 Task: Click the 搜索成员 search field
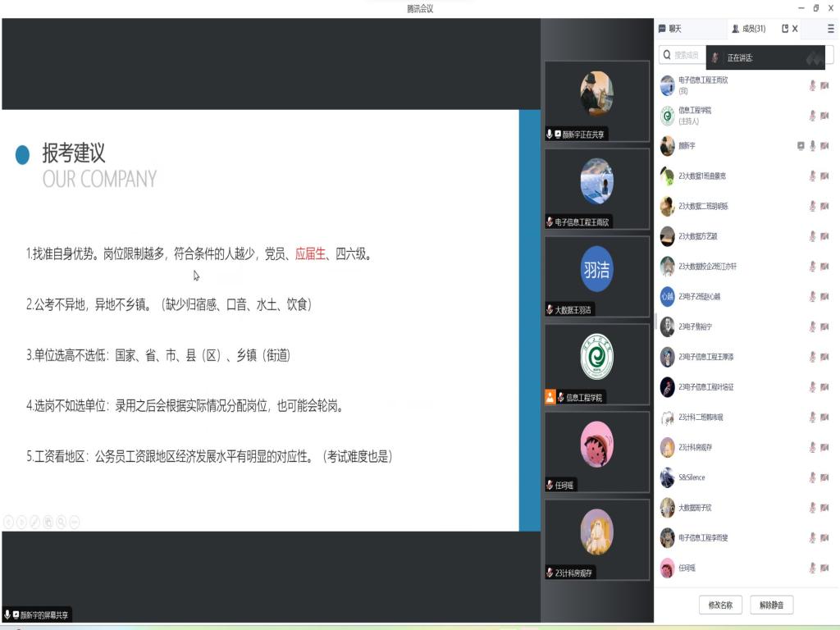click(686, 55)
